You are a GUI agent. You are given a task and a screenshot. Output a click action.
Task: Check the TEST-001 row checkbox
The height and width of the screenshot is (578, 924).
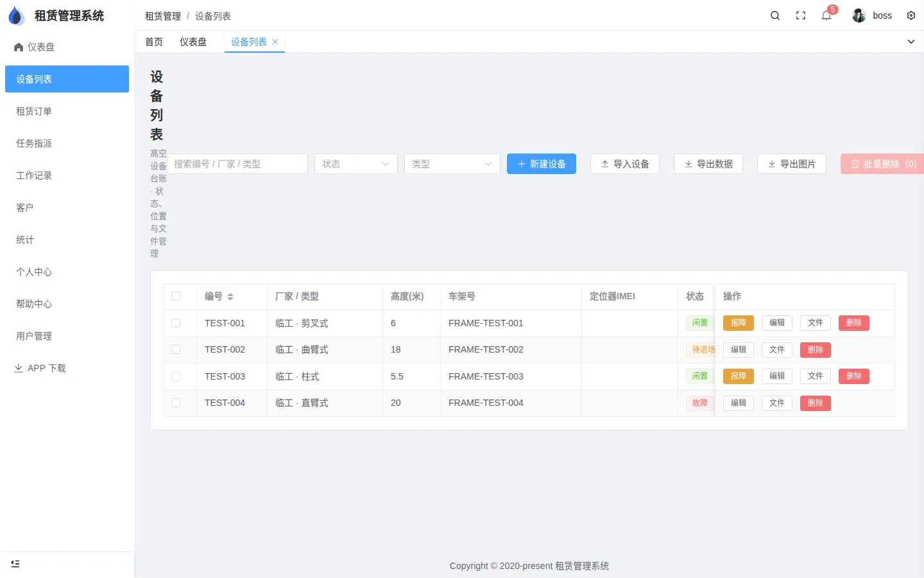tap(176, 323)
